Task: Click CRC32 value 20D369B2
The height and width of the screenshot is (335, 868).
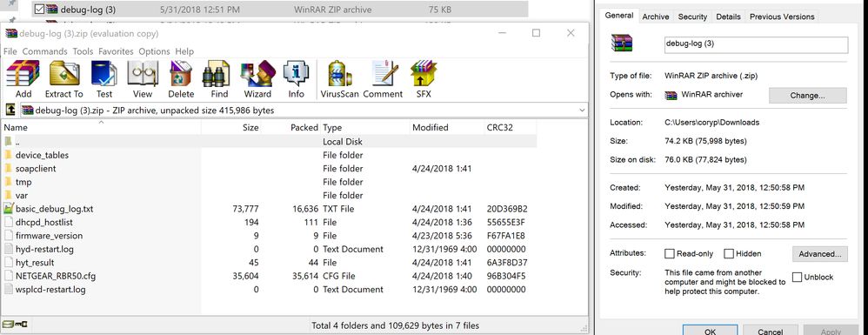Action: coord(506,209)
